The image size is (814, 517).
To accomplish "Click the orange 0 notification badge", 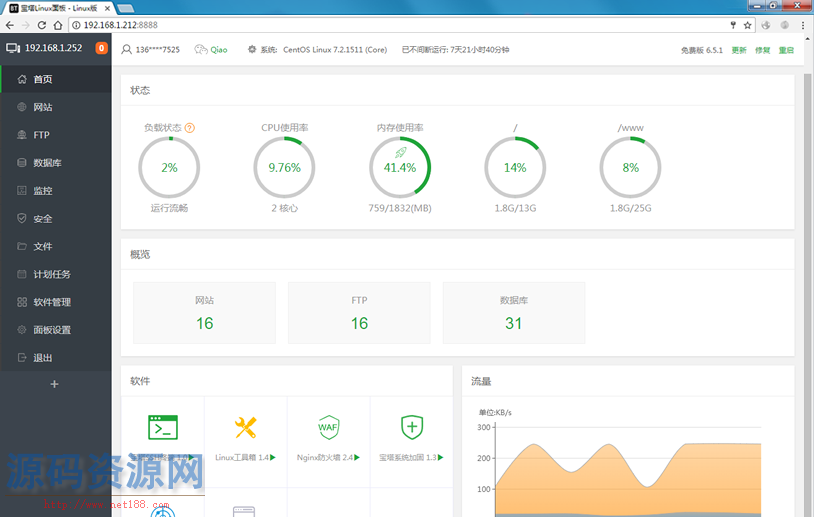I will [x=101, y=48].
